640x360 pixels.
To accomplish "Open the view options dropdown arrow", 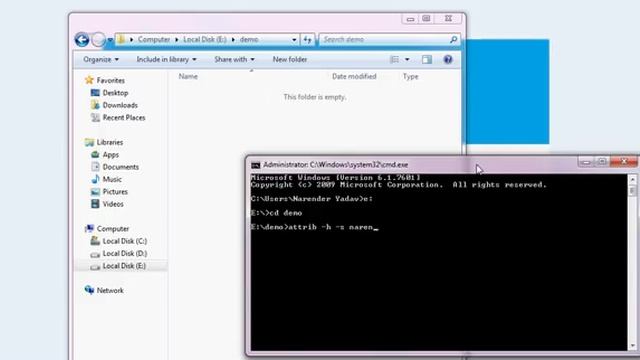I will 407,60.
